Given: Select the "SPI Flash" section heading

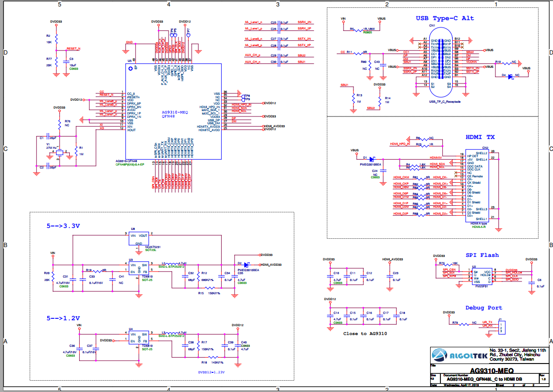Looking at the screenshot, I should pyautogui.click(x=482, y=255).
